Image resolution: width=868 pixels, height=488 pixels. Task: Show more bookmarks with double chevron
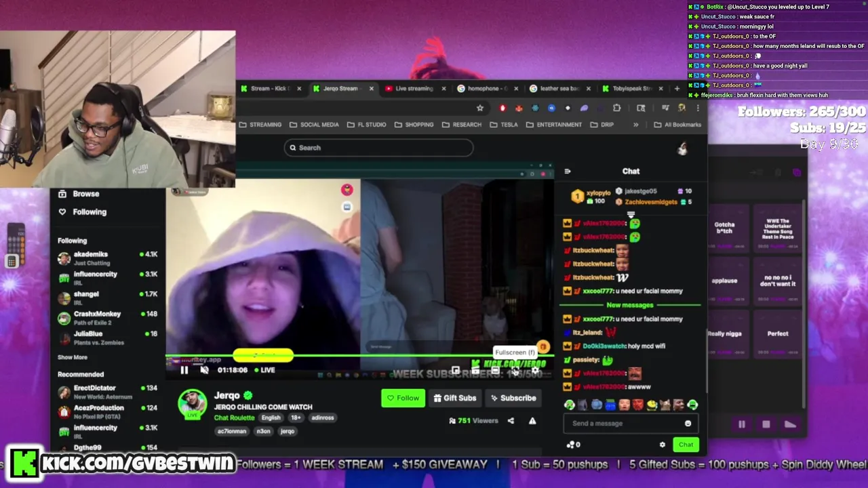click(635, 125)
